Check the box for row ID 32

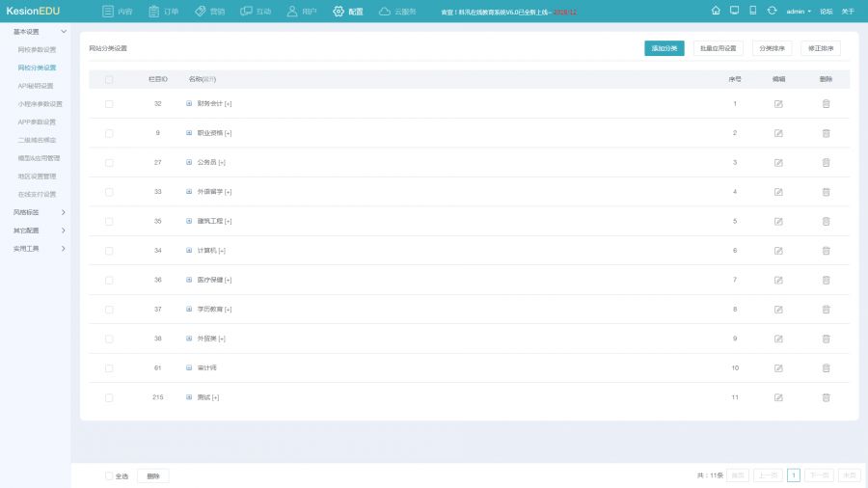(x=109, y=104)
